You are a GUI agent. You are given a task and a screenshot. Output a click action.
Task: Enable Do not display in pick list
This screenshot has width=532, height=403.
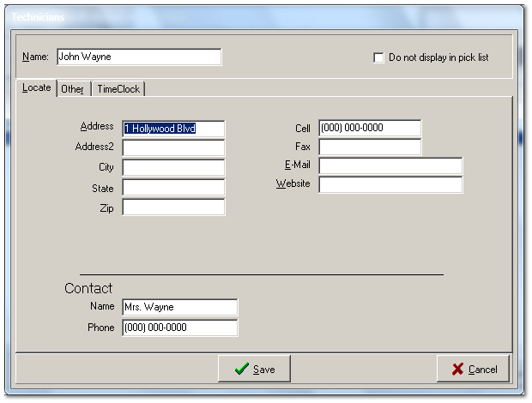point(378,57)
